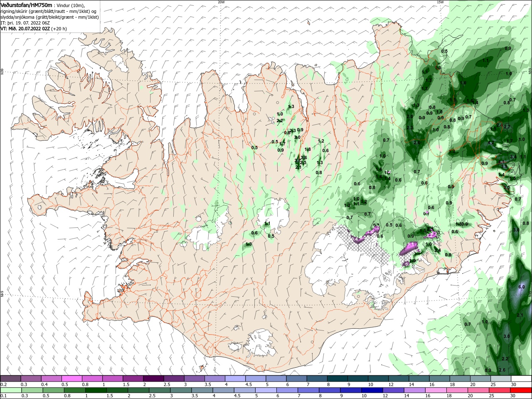Select lower legend swatch labeled 0.3
The width and height of the screenshot is (532, 399).
[32, 390]
